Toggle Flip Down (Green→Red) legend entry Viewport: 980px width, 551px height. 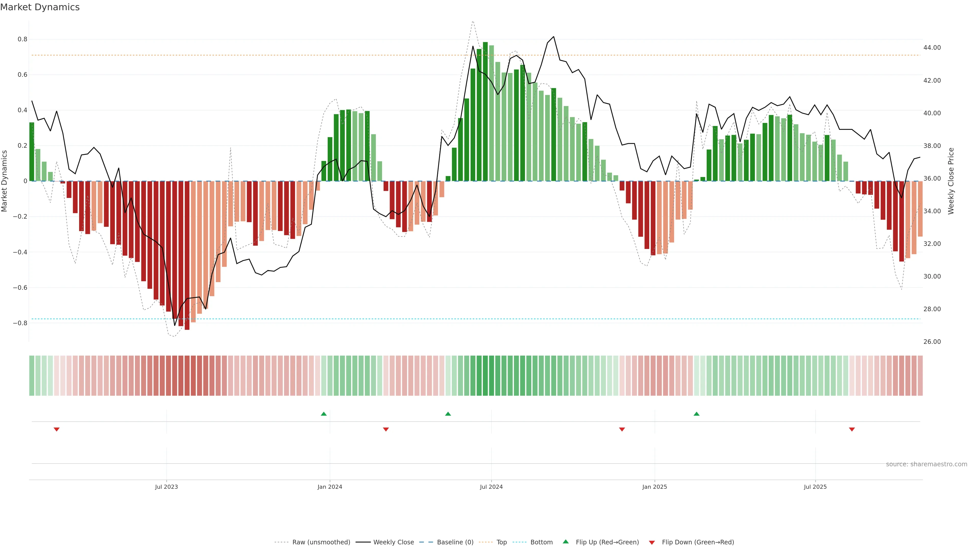[x=698, y=542]
